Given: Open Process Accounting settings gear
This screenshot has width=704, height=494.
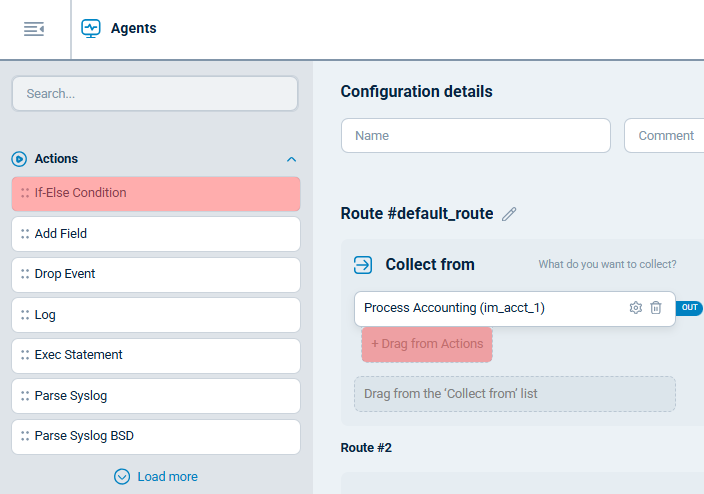Looking at the screenshot, I should pyautogui.click(x=635, y=308).
